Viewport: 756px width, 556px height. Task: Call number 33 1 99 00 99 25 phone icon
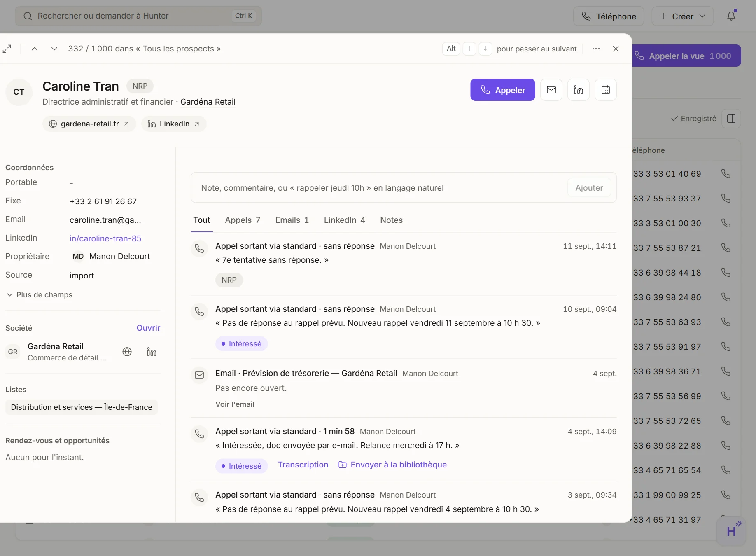coord(726,495)
